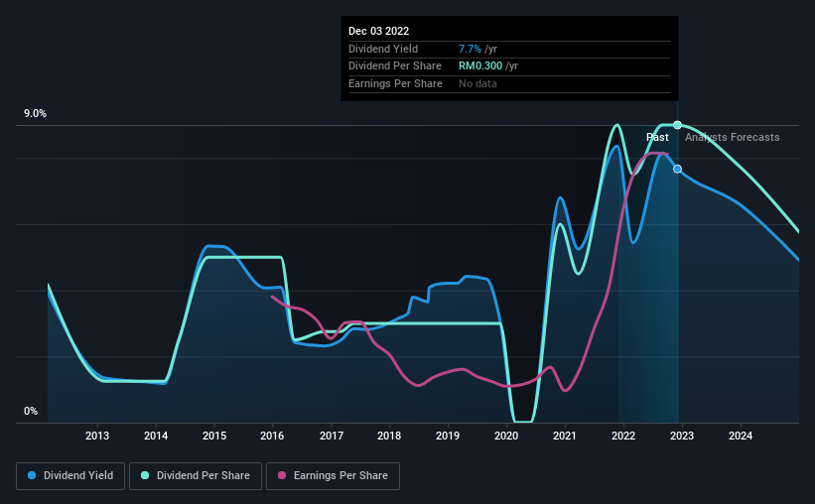This screenshot has height=504, width=815.
Task: Click the 0% y-axis label
Action: (31, 411)
